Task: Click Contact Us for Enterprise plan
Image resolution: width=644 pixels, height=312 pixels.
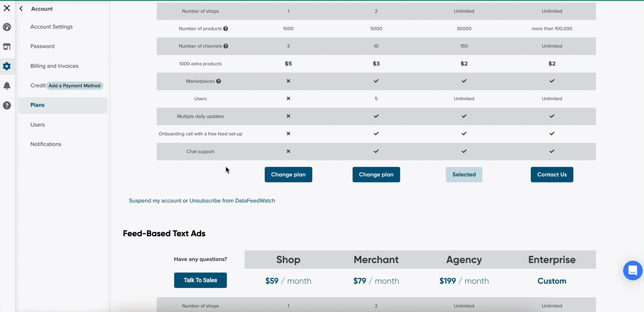Action: pyautogui.click(x=552, y=175)
